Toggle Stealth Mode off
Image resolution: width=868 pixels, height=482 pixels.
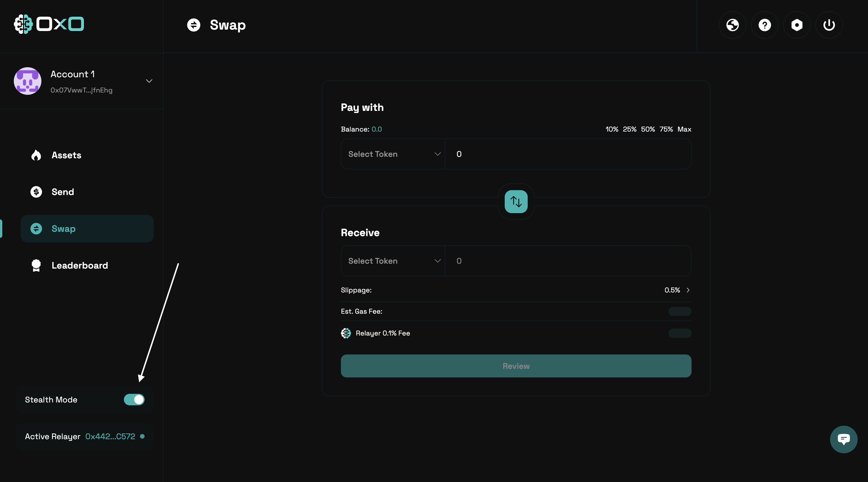coord(134,400)
